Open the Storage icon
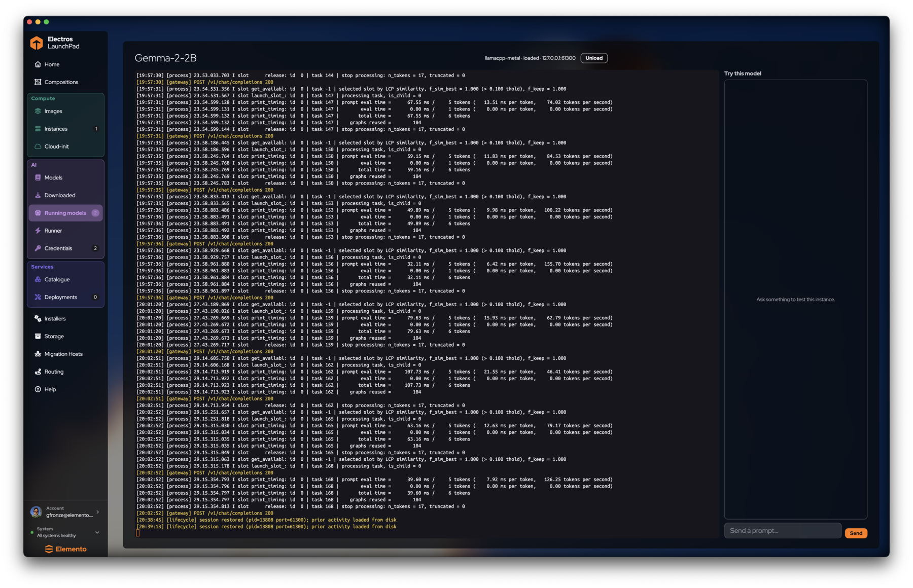The image size is (913, 588). tap(38, 337)
